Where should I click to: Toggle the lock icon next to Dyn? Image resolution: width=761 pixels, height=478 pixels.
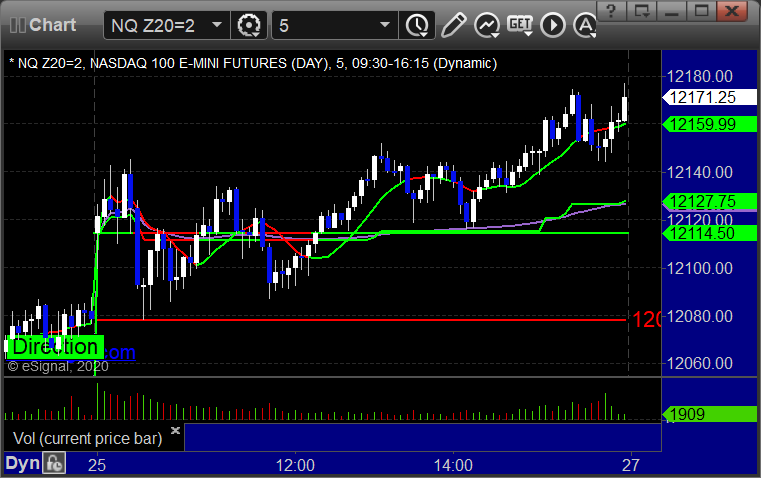point(53,463)
